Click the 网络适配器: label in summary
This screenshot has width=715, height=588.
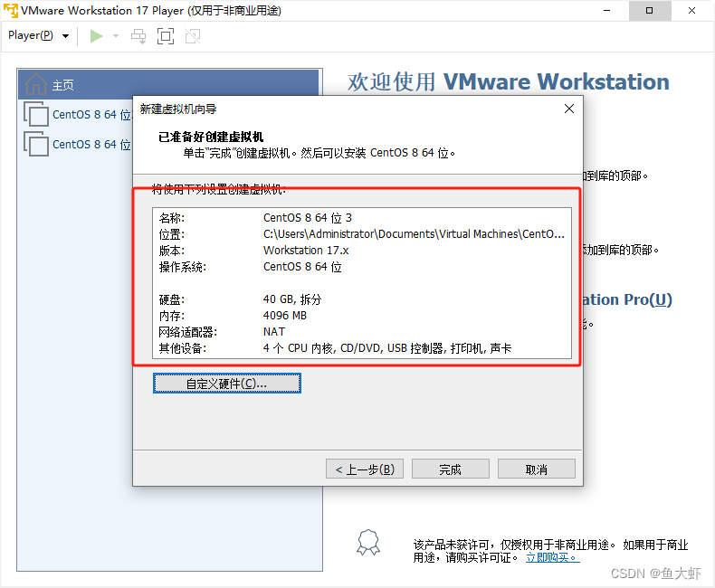tap(188, 332)
